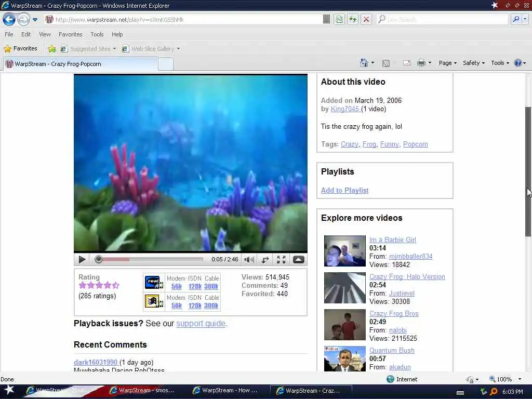Screen dimensions: 532x399
Task: Click the Popcorn tag link
Action: [415, 144]
